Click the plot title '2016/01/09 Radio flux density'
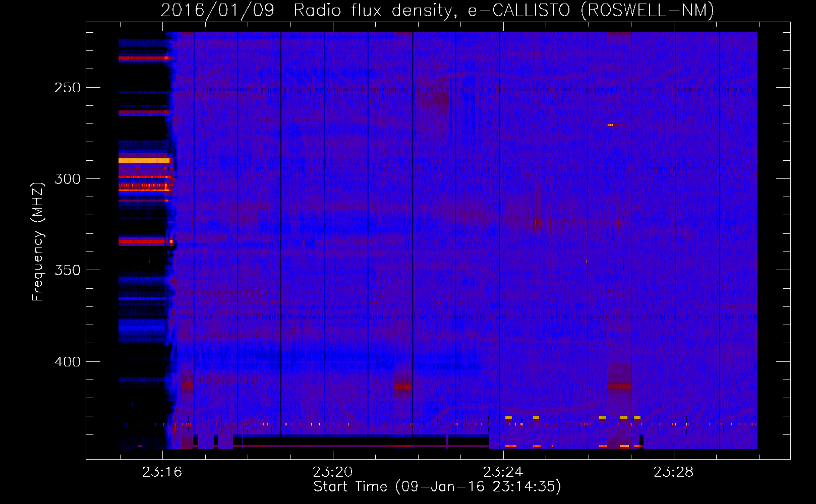 (437, 10)
